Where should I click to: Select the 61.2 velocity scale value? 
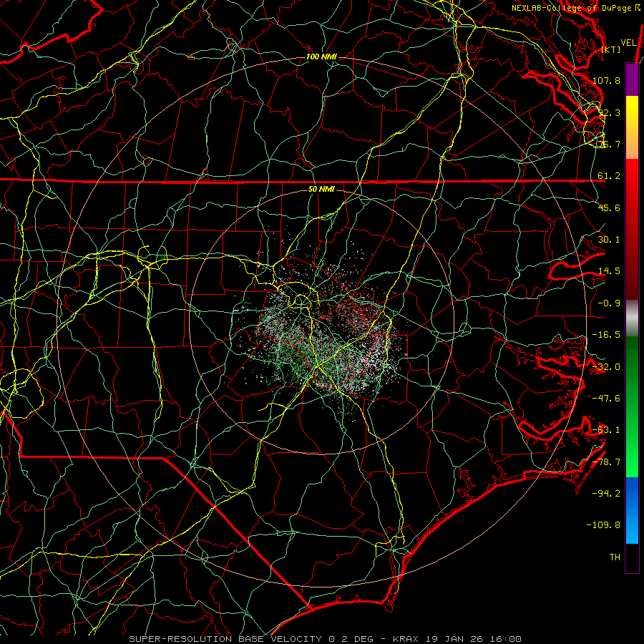609,176
